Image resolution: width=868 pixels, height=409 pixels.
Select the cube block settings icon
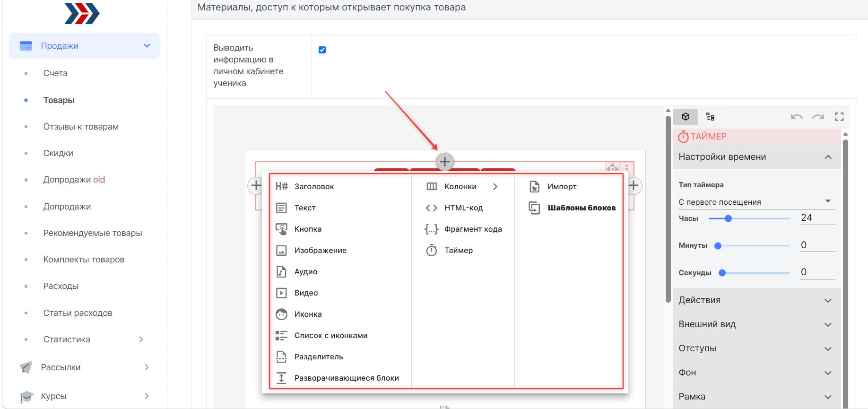686,117
